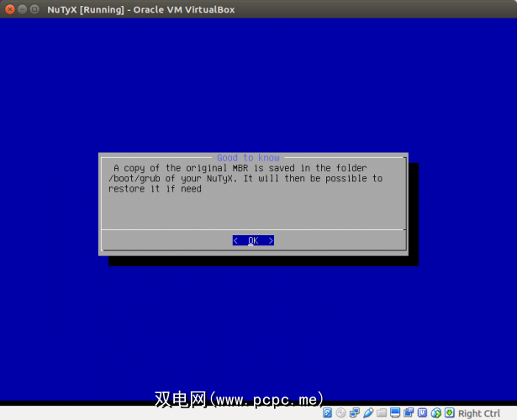Click CPU virtualization status icon

(422, 412)
